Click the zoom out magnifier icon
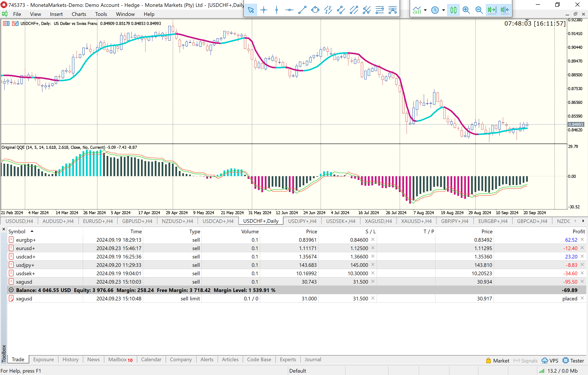588x375 pixels. [479, 10]
